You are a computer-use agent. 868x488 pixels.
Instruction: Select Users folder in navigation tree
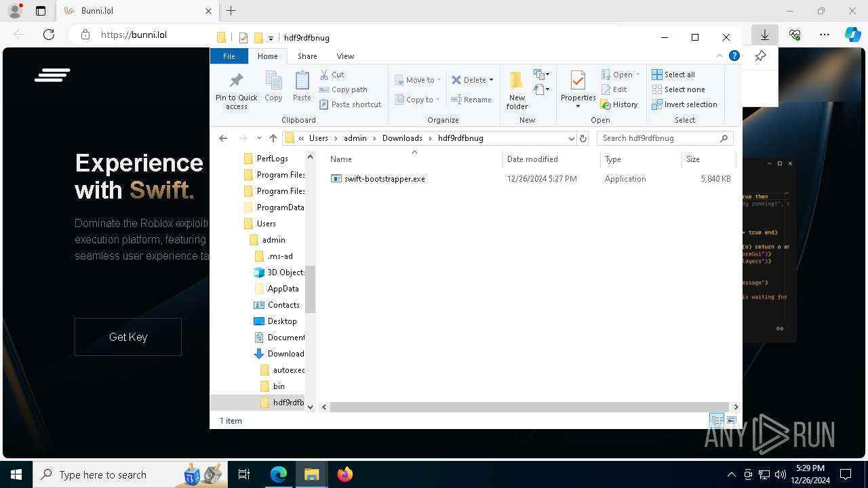pyautogui.click(x=260, y=224)
